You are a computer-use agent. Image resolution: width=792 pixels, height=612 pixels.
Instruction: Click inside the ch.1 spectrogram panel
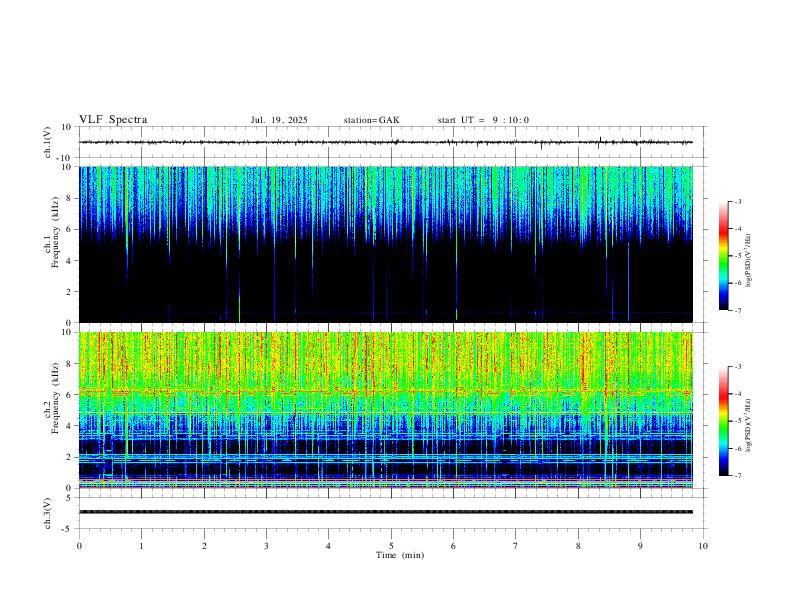(386, 244)
